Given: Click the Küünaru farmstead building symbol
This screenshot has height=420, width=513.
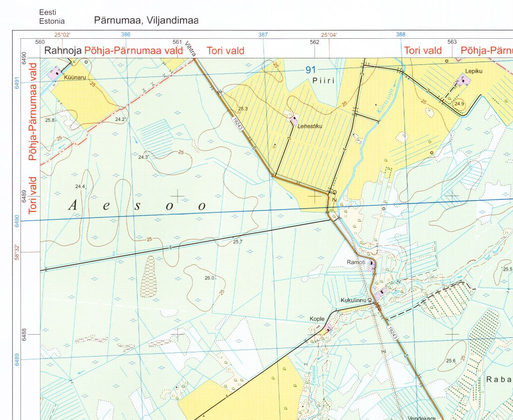Looking at the screenshot, I should point(56,73).
